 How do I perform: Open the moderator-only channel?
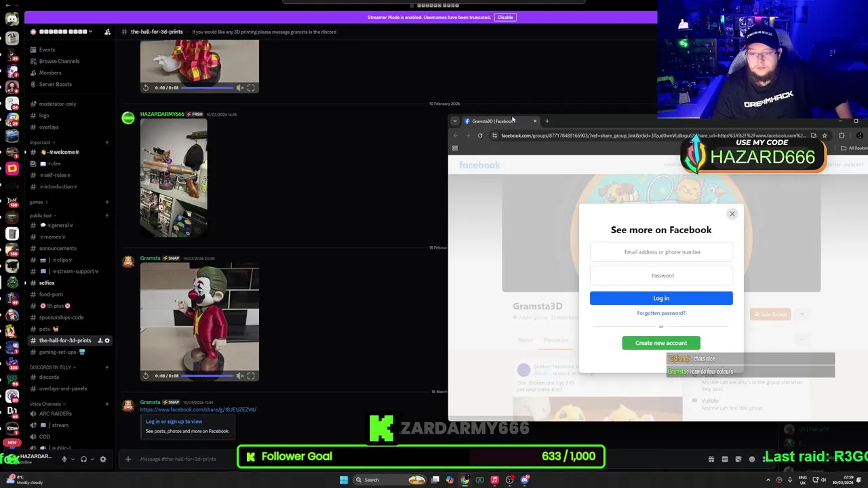click(x=57, y=104)
